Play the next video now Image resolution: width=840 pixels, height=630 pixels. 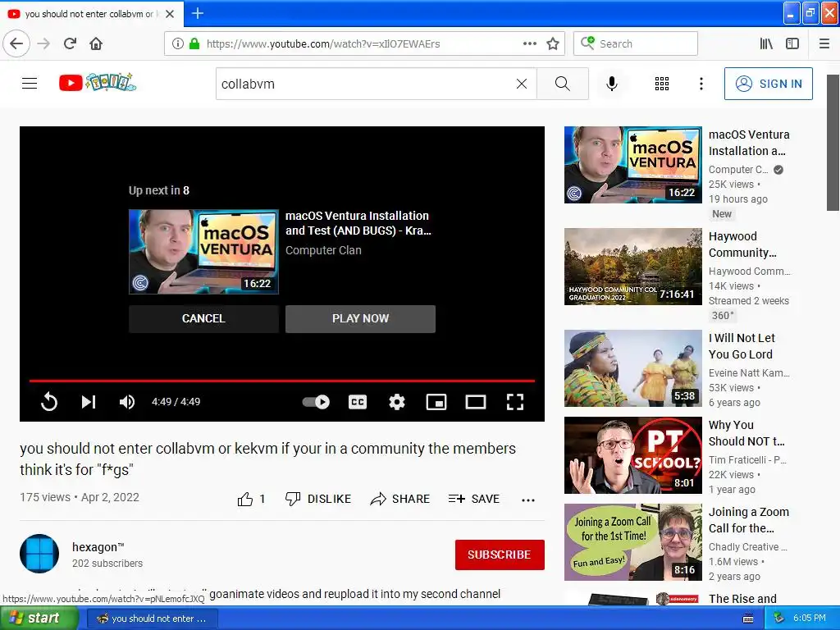[x=361, y=319]
